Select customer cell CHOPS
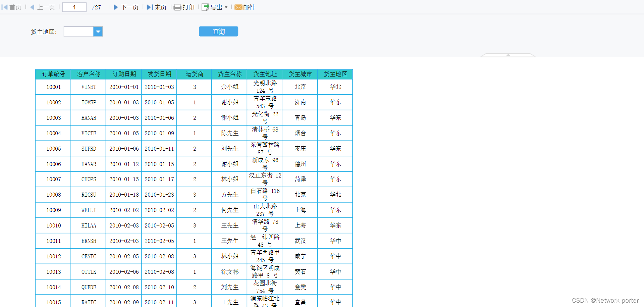 (89, 179)
